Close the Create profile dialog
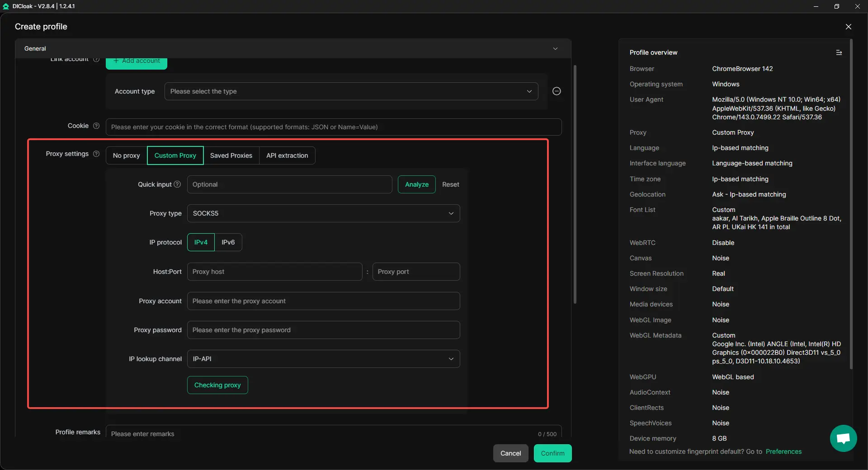The height and width of the screenshot is (470, 868). [848, 27]
